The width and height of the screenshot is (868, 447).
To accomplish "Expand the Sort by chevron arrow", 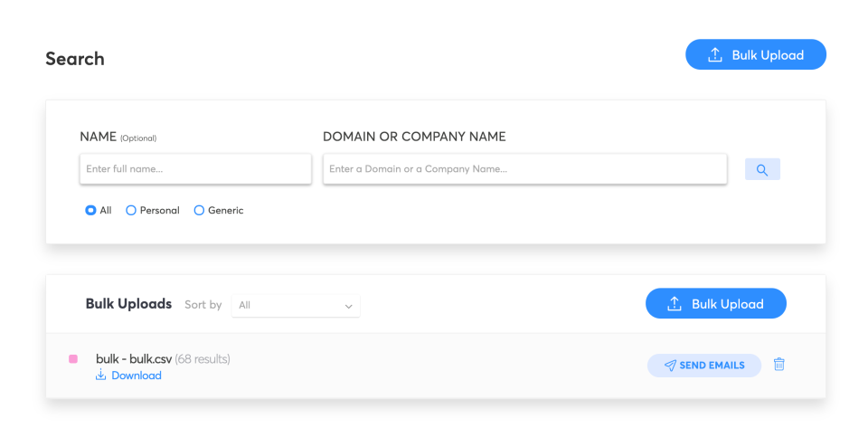I will pyautogui.click(x=349, y=307).
